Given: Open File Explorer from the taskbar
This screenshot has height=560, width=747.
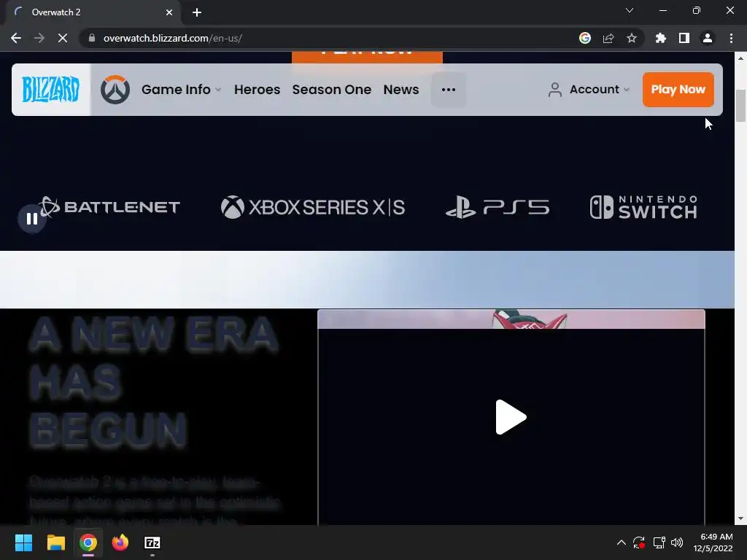Looking at the screenshot, I should point(55,542).
